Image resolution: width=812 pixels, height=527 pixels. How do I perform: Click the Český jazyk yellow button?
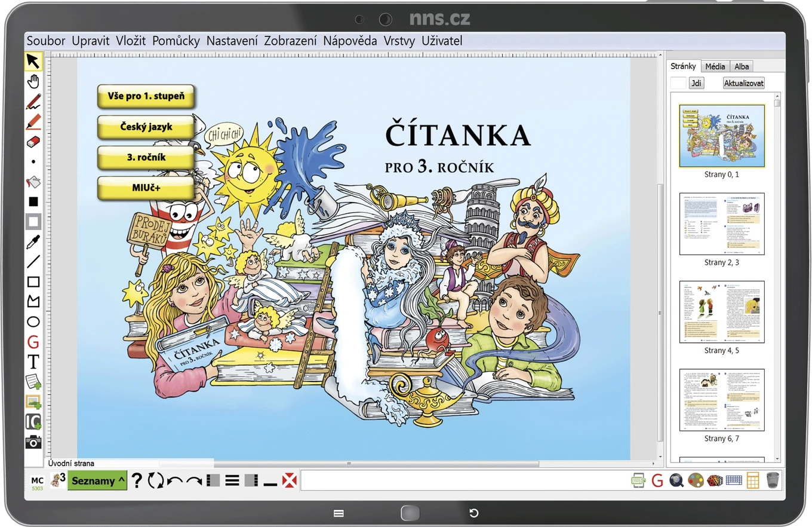click(146, 127)
